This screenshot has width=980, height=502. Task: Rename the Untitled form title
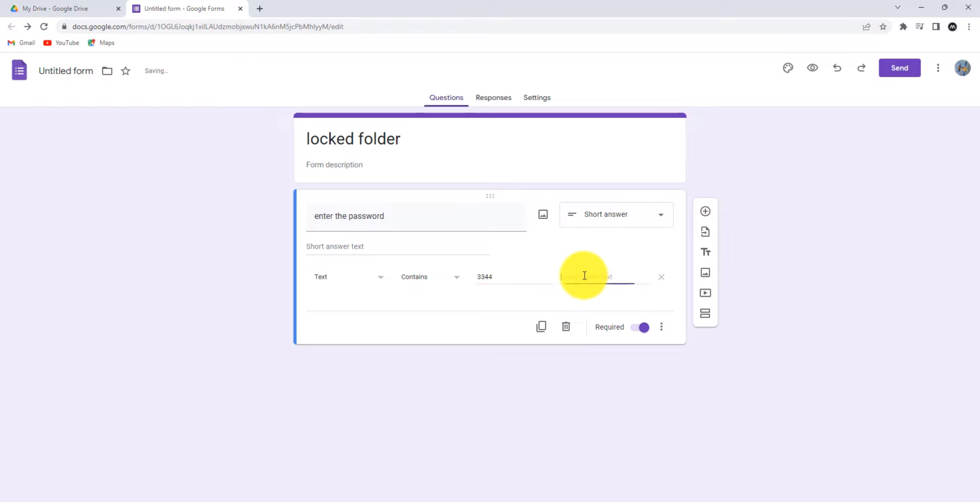click(66, 71)
